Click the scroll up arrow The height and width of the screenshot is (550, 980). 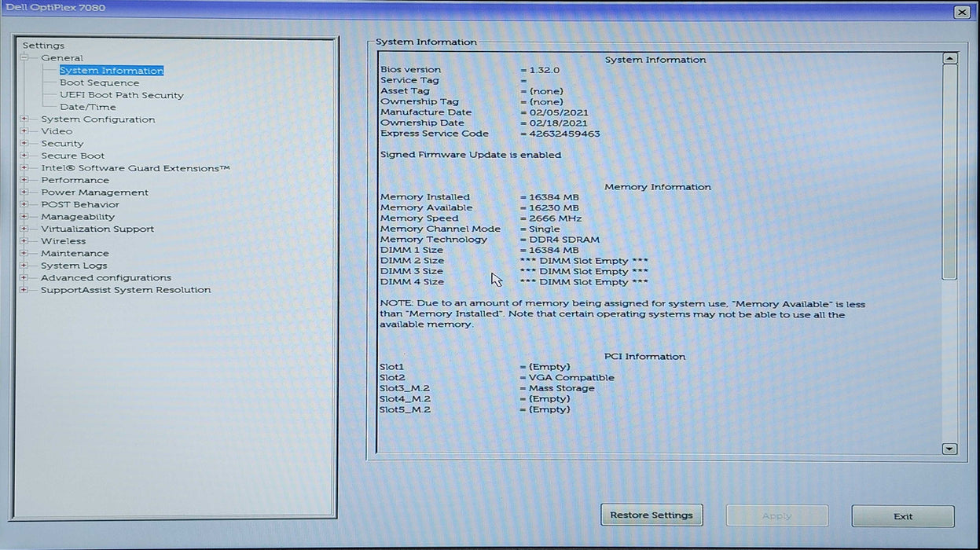(x=949, y=59)
